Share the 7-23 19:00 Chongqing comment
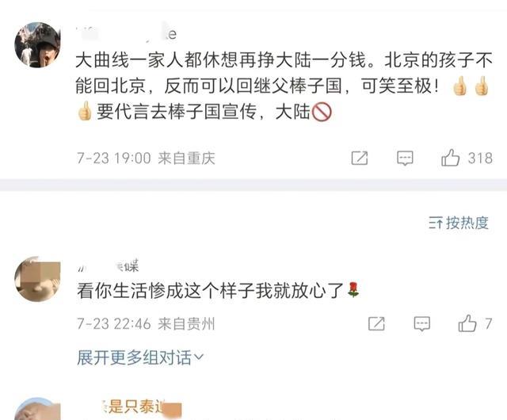507x420 pixels. click(360, 158)
